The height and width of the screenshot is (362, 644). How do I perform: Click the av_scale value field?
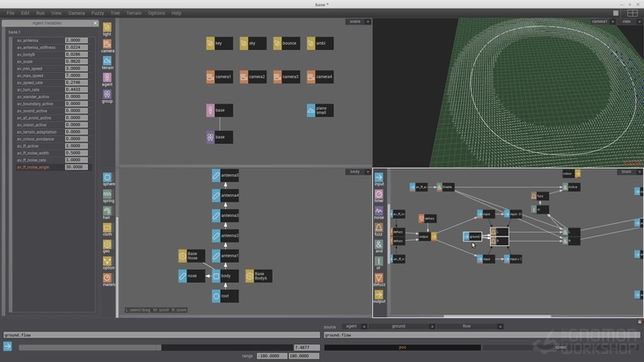tap(75, 62)
